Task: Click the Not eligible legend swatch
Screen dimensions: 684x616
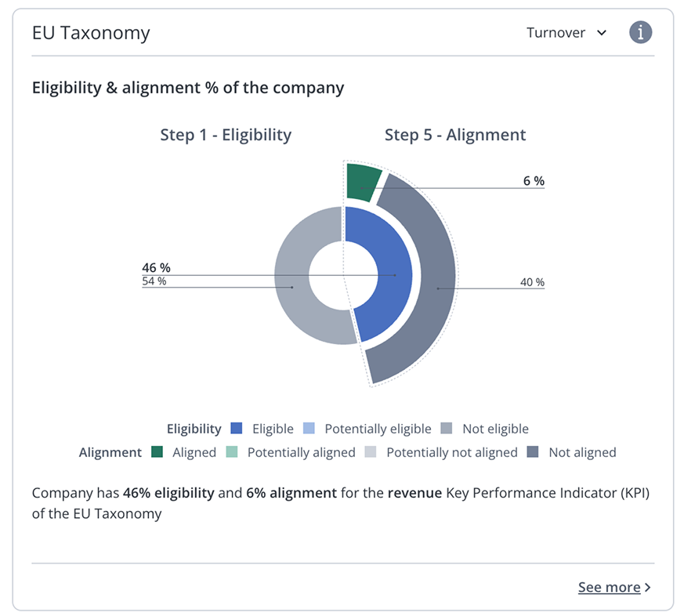Action: 447,429
